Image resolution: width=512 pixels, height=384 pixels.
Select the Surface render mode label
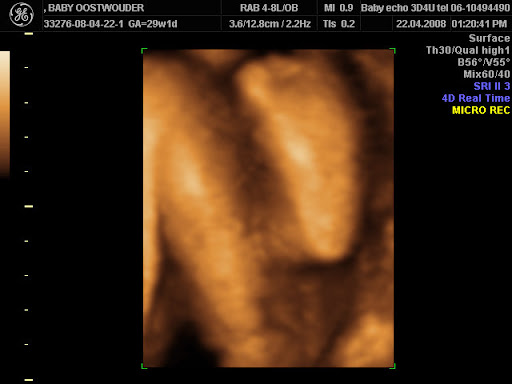tap(489, 38)
